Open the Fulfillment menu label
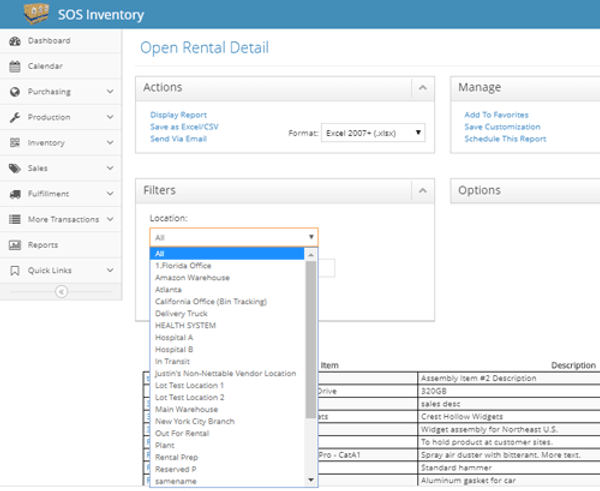Image resolution: width=600 pixels, height=491 pixels. click(49, 194)
